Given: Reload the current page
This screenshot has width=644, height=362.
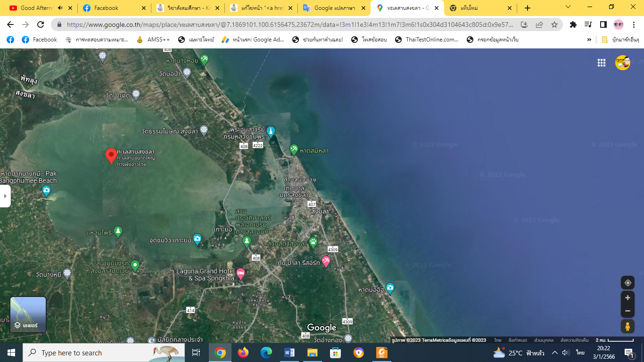Looking at the screenshot, I should tap(41, 25).
